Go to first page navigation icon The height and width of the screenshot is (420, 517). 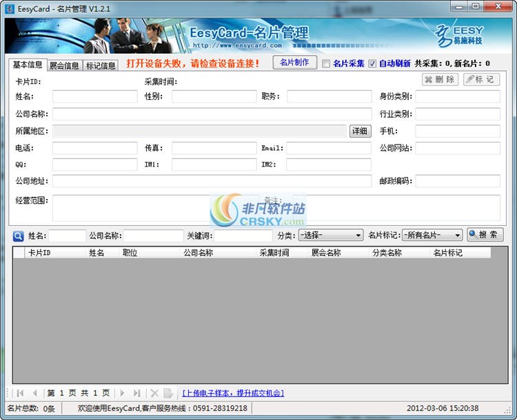20,392
